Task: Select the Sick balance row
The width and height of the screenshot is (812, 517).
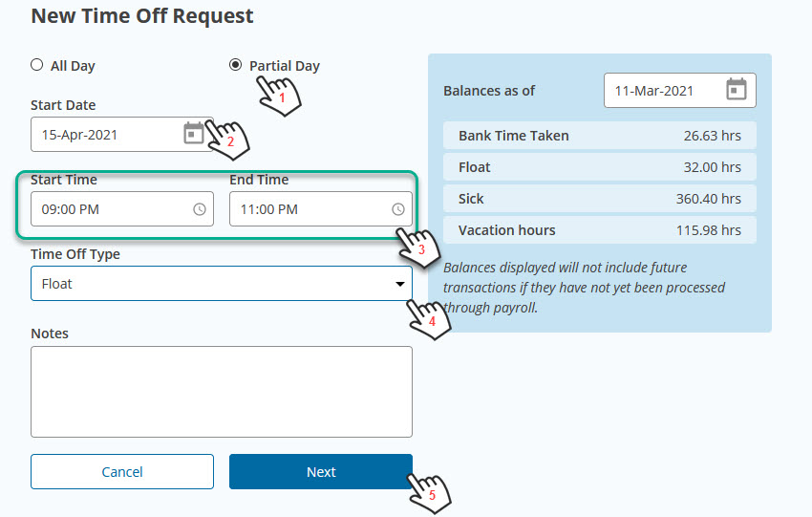Action: click(x=600, y=199)
